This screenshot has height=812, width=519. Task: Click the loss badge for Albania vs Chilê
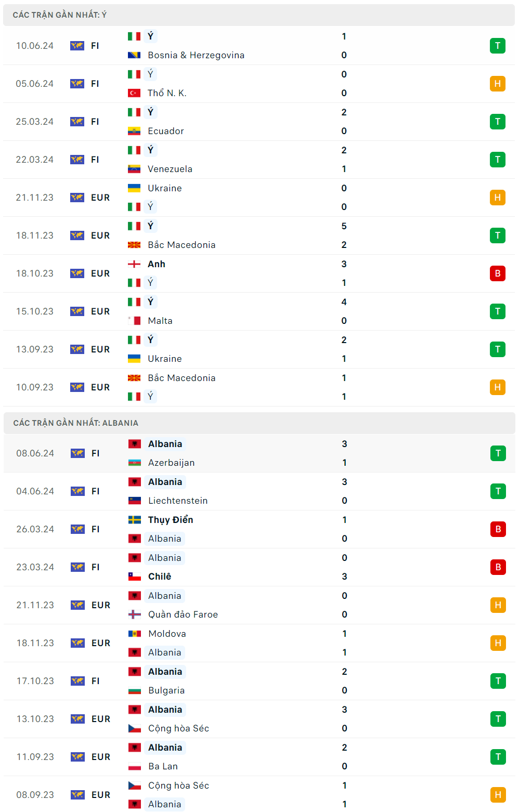pyautogui.click(x=498, y=567)
